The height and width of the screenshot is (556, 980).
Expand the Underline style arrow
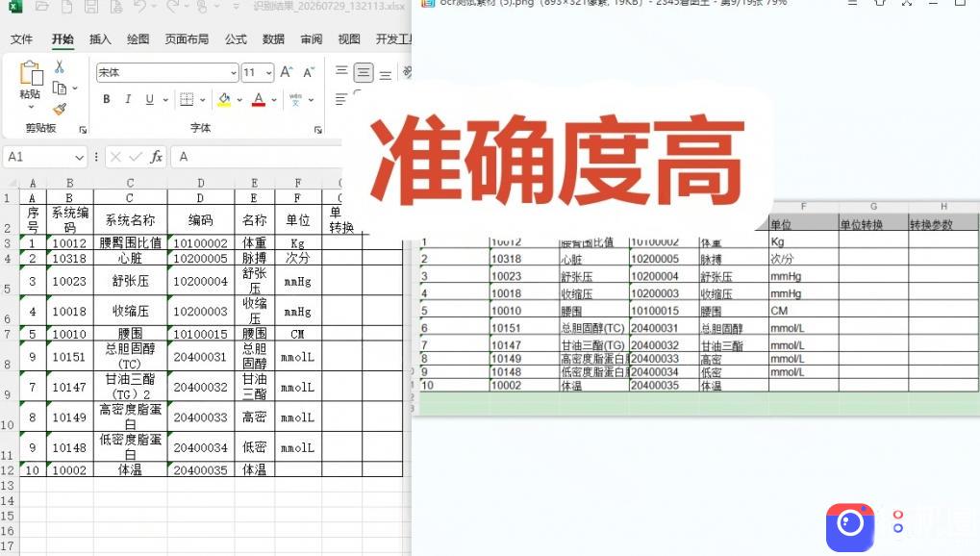(x=165, y=99)
